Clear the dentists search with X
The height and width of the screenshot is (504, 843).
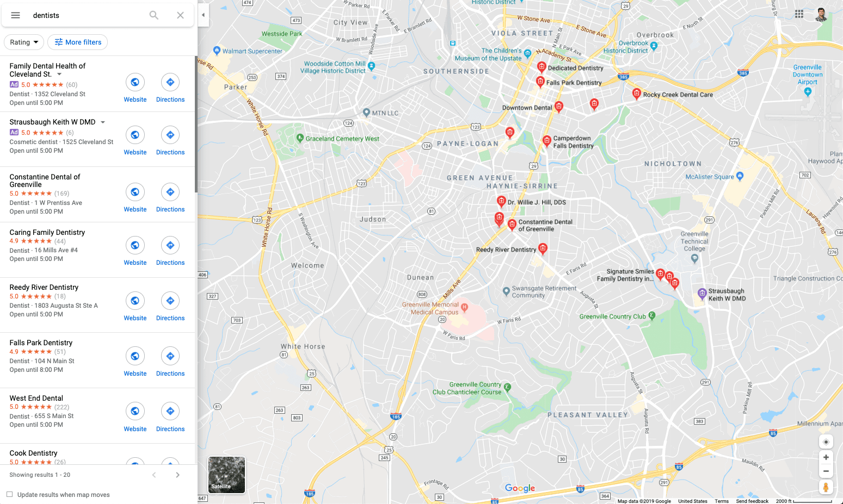click(181, 15)
